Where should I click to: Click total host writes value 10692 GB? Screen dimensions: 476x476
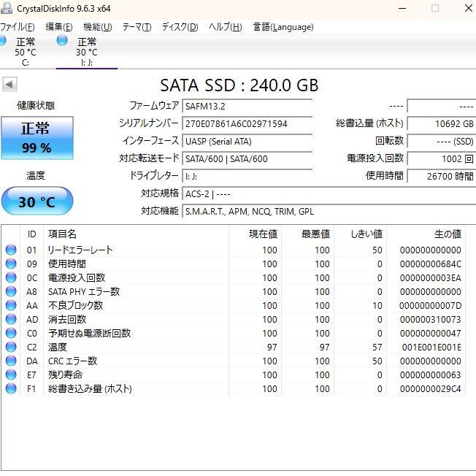click(442, 124)
